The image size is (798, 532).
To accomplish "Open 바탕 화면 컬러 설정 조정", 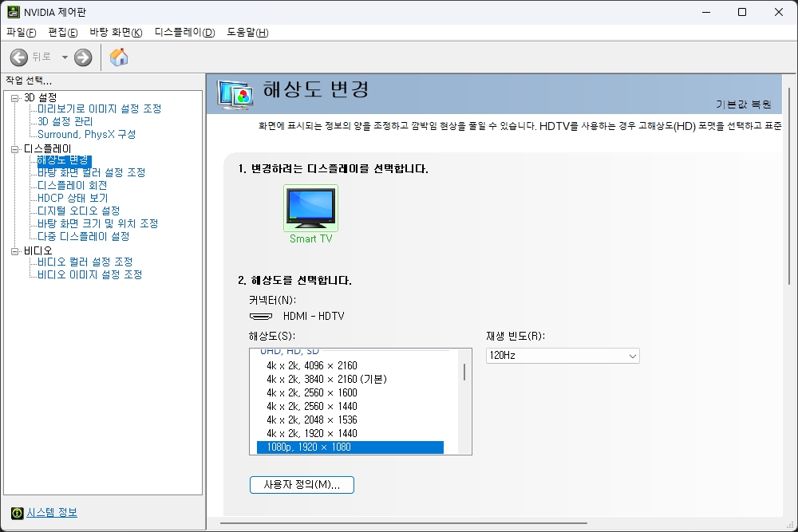I will tap(92, 172).
